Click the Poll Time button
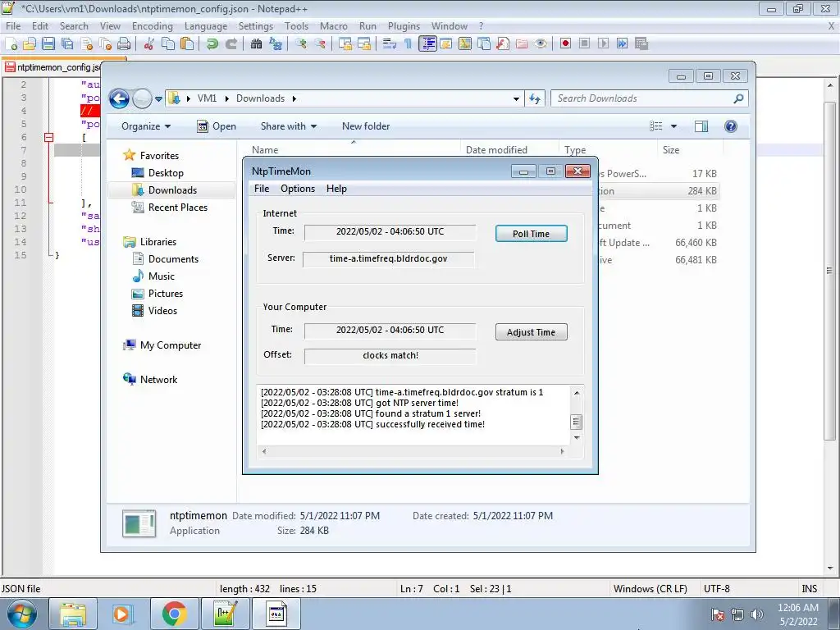 coord(531,234)
